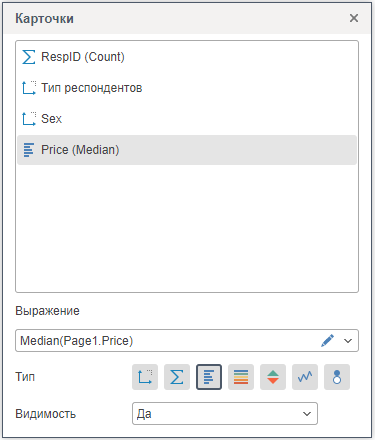Viewport: 375px width, 440px height.
Task: Click the dimension icon beside Sex
Action: [29, 119]
